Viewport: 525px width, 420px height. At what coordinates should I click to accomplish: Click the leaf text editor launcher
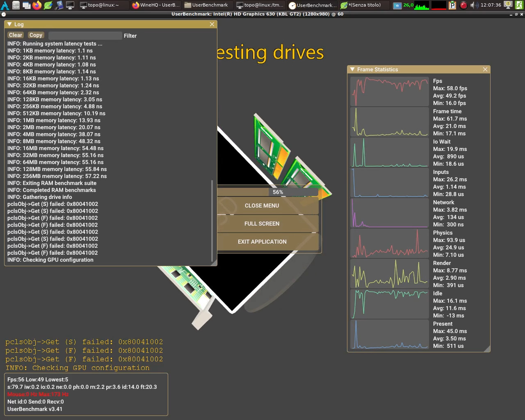[48, 5]
